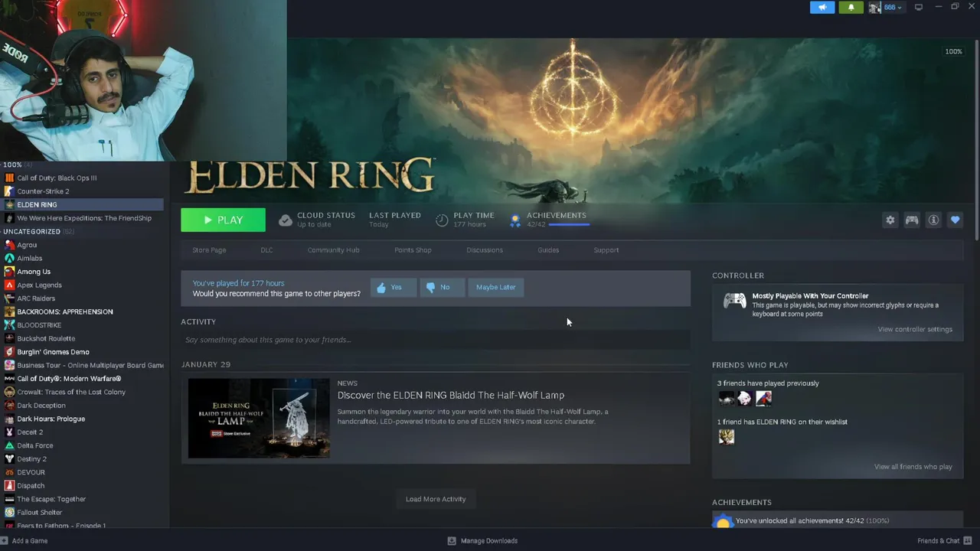Open the Guides tab

548,250
